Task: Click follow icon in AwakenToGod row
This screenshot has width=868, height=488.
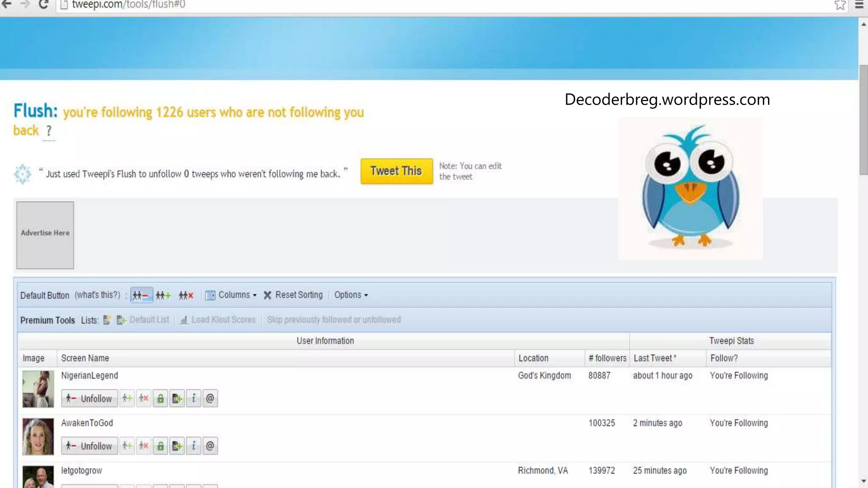Action: click(127, 446)
